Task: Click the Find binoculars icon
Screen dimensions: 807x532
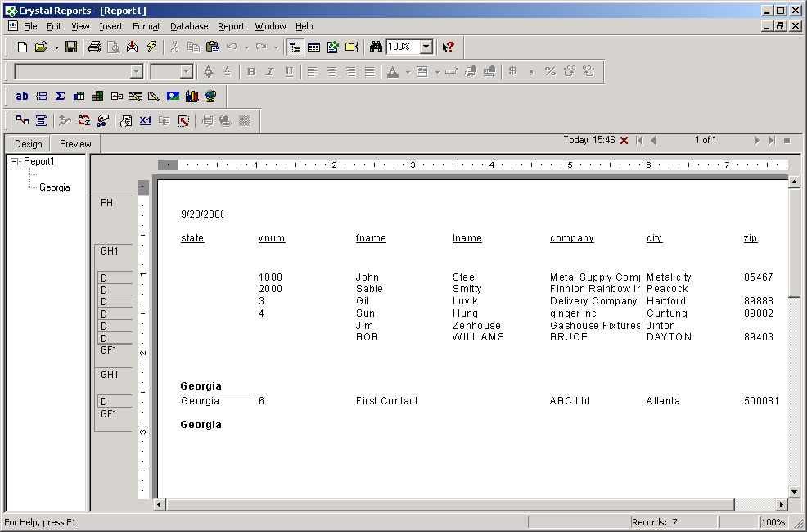Action: [x=376, y=47]
